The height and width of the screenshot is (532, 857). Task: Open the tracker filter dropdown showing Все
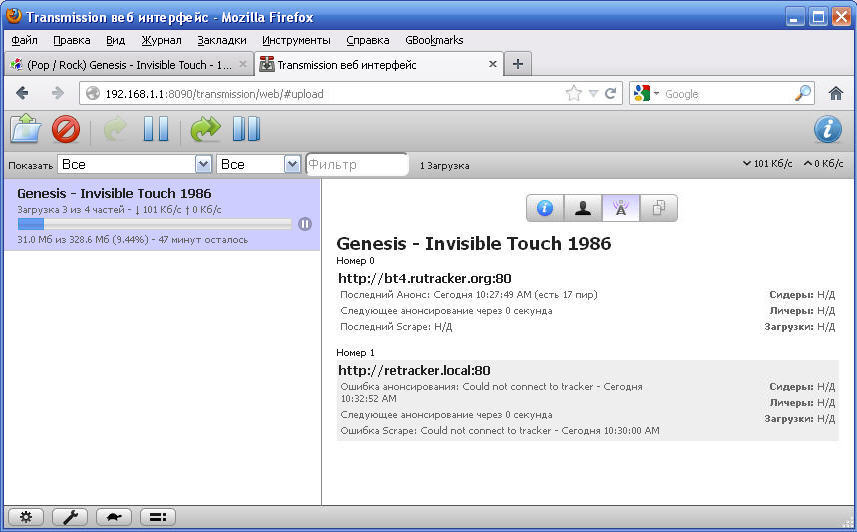click(259, 164)
